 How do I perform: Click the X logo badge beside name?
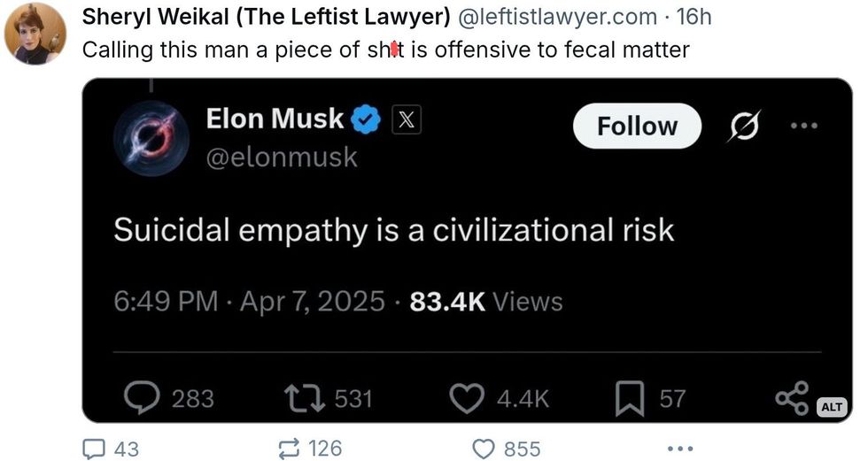405,119
